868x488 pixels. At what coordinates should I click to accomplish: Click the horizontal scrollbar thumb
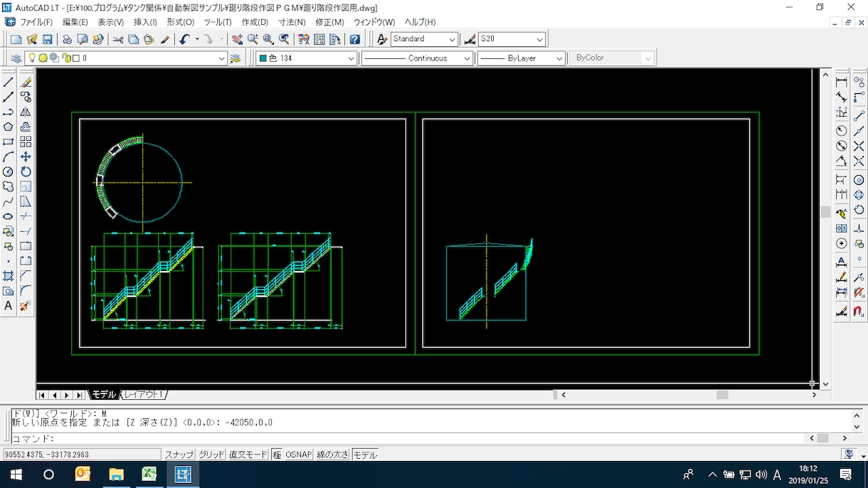tap(722, 395)
